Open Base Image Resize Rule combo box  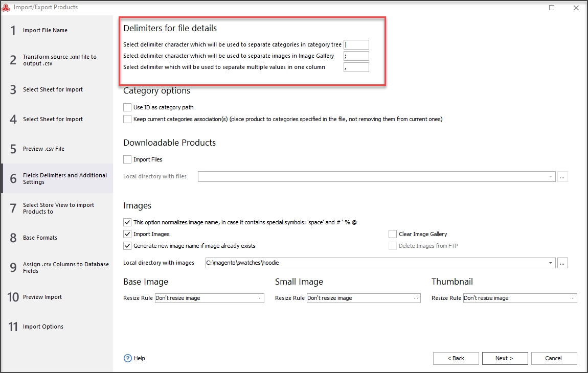(209, 298)
